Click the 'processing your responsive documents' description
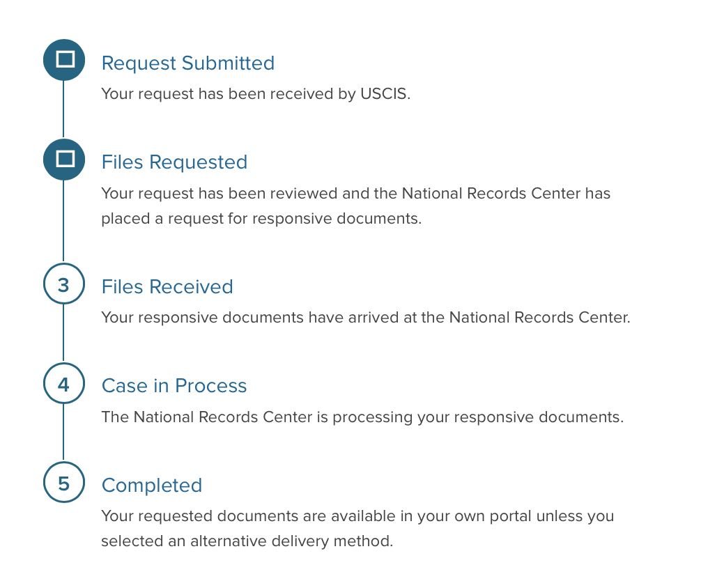 [362, 417]
